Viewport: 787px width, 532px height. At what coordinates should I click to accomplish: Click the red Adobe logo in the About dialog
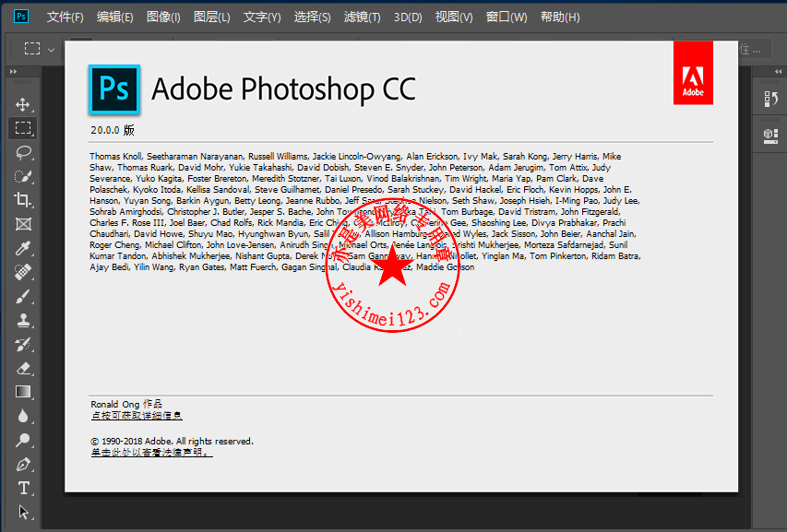click(x=693, y=73)
